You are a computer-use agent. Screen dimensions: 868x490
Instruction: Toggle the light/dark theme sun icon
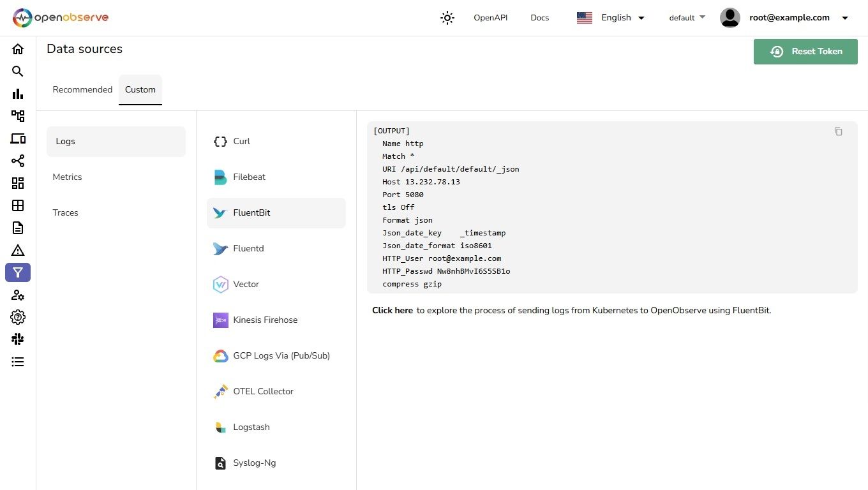(447, 18)
